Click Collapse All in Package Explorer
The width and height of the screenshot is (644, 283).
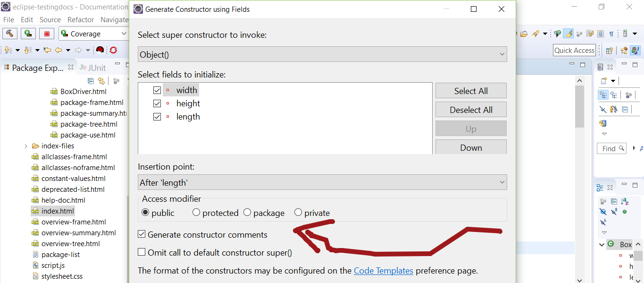pyautogui.click(x=91, y=81)
